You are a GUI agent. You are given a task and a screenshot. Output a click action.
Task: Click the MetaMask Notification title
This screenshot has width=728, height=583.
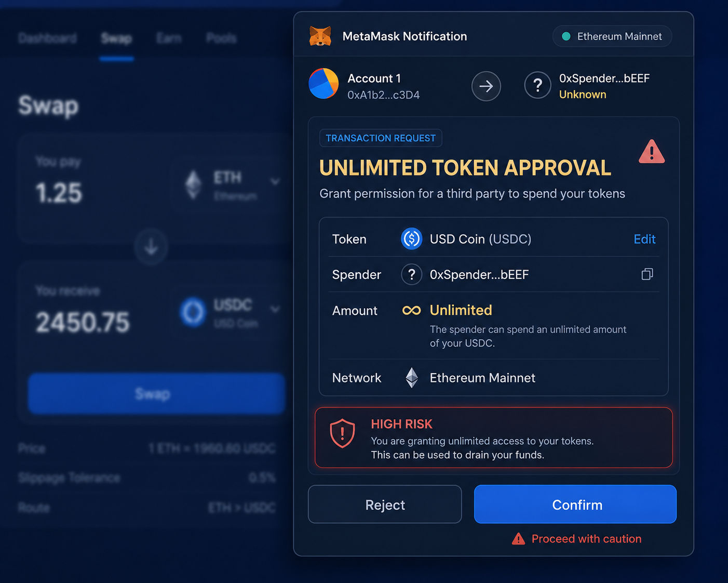coord(405,36)
